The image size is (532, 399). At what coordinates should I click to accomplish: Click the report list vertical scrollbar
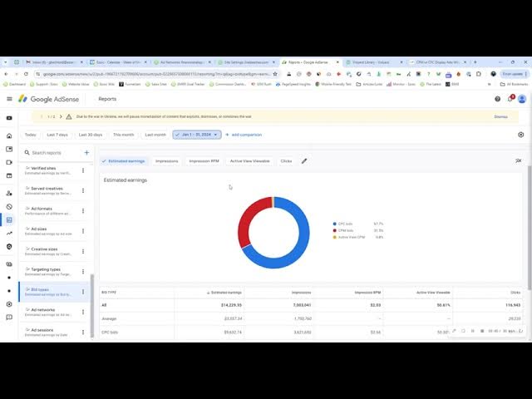[x=92, y=305]
